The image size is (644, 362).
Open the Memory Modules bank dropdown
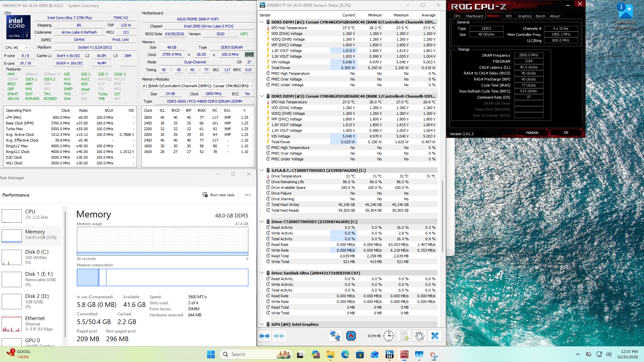tap(198, 86)
